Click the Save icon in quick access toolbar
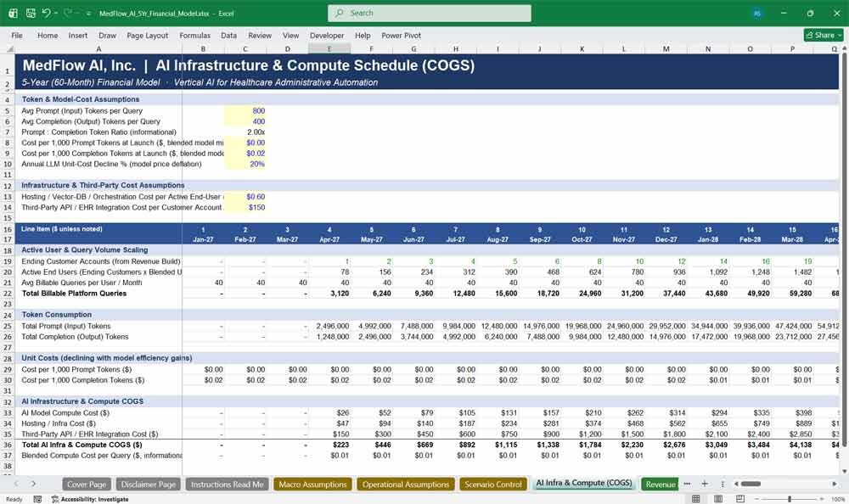 pos(31,13)
